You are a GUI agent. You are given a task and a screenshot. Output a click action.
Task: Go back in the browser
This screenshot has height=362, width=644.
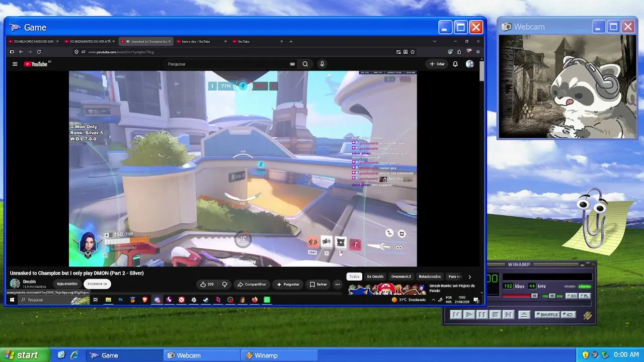(21, 52)
